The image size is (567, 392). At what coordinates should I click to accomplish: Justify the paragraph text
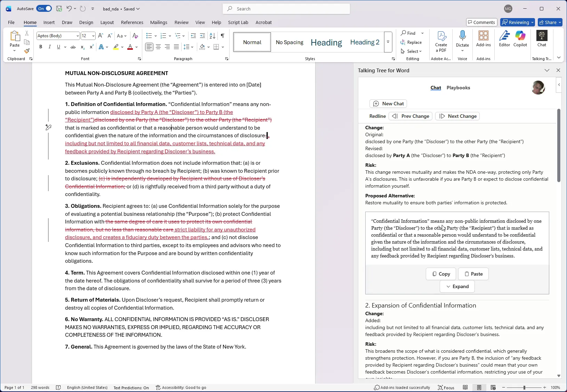(x=176, y=47)
